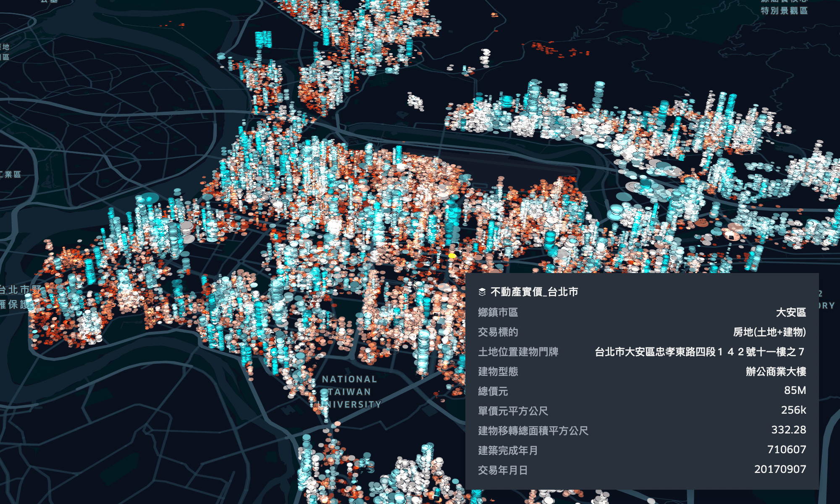Viewport: 840px width, 504px height.
Task: Click the 建物型態 field label
Action: point(498,371)
